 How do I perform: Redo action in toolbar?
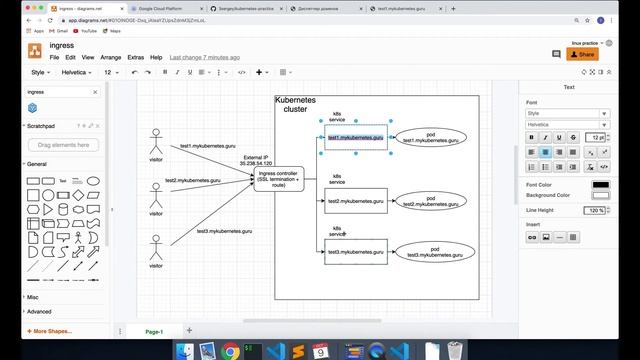tap(148, 72)
